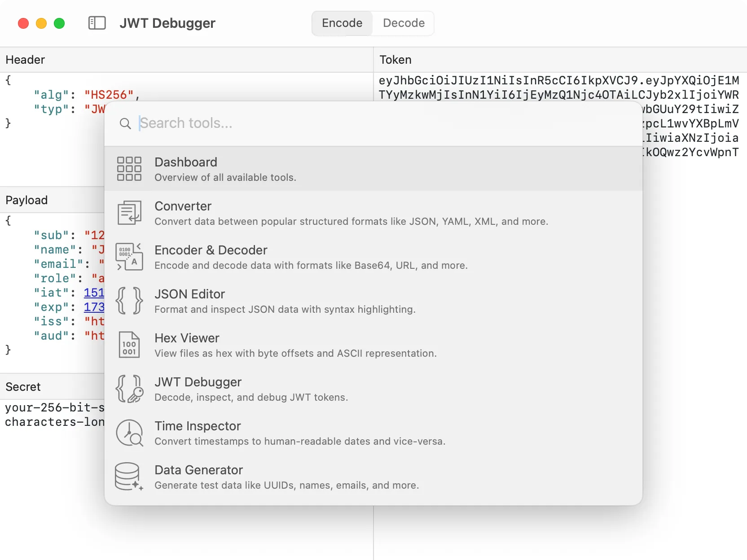Pick Hex Viewer in the palette
This screenshot has width=747, height=560.
(187, 338)
